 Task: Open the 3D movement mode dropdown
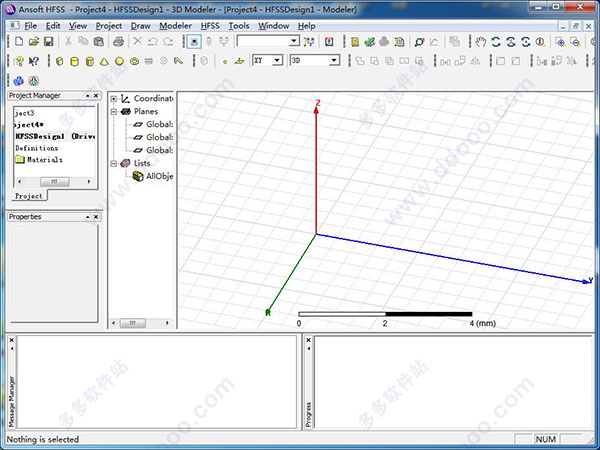[x=334, y=60]
